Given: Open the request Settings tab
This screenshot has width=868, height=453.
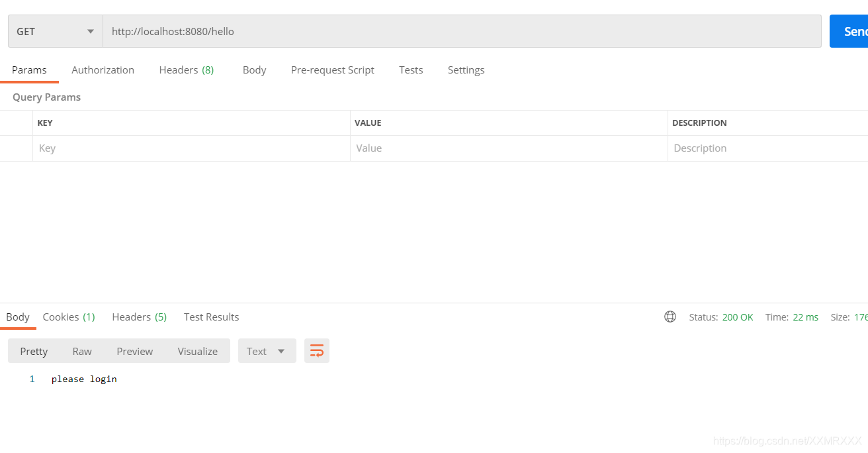Looking at the screenshot, I should [x=466, y=70].
